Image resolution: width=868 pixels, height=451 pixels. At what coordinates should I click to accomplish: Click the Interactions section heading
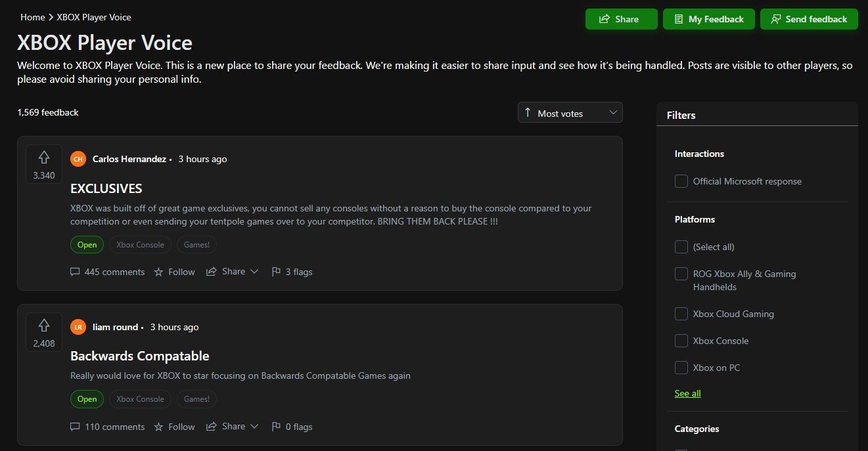coord(699,154)
